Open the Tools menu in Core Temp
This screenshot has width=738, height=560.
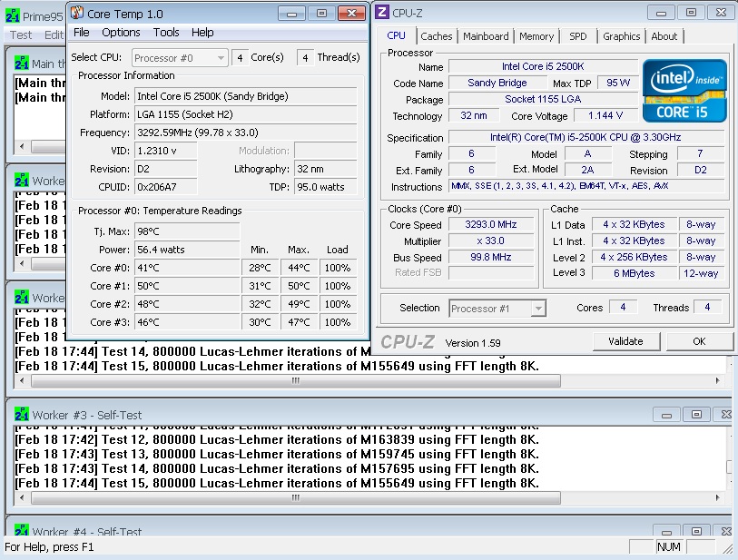tap(166, 33)
